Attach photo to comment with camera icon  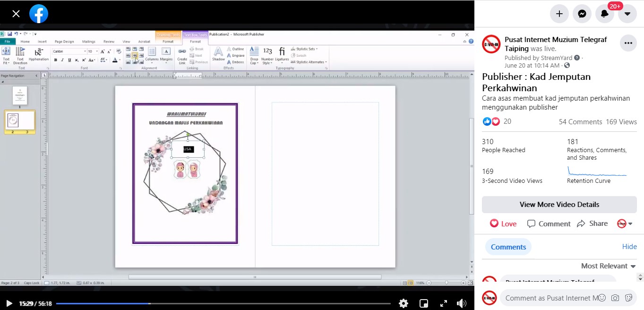click(615, 298)
